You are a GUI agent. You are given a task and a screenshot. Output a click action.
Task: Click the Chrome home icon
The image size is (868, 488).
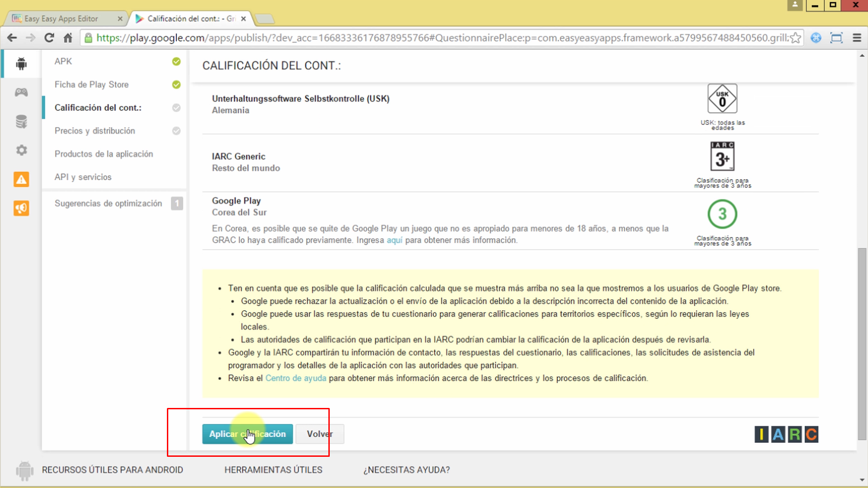click(67, 38)
